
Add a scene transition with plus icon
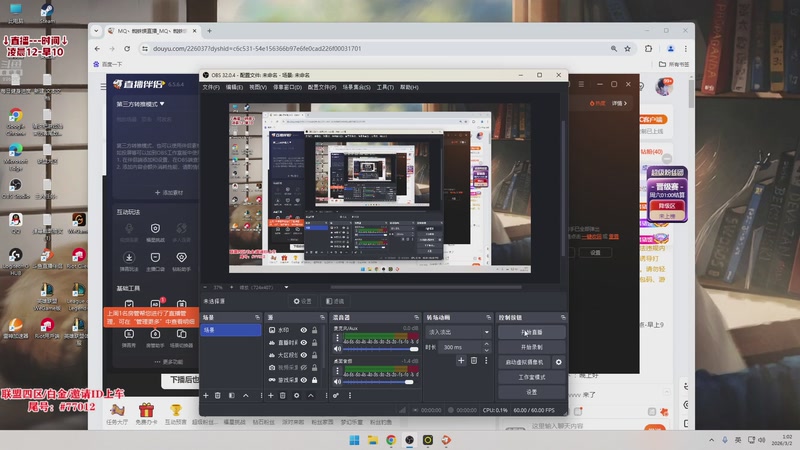tap(461, 361)
